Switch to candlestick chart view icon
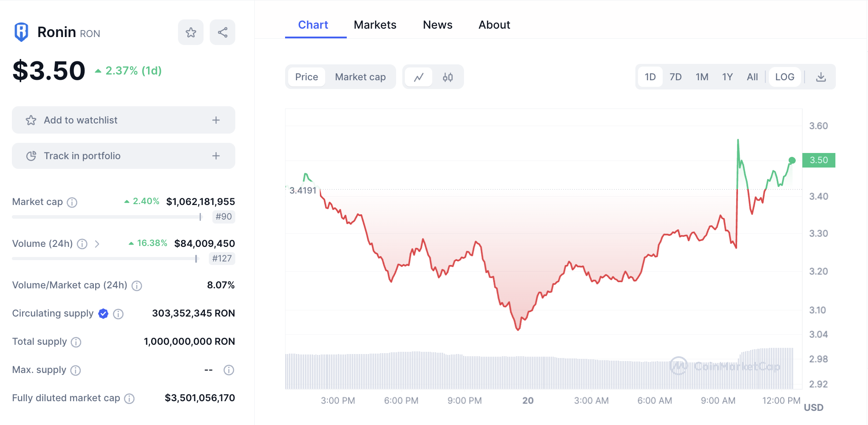This screenshot has height=425, width=868. tap(448, 77)
